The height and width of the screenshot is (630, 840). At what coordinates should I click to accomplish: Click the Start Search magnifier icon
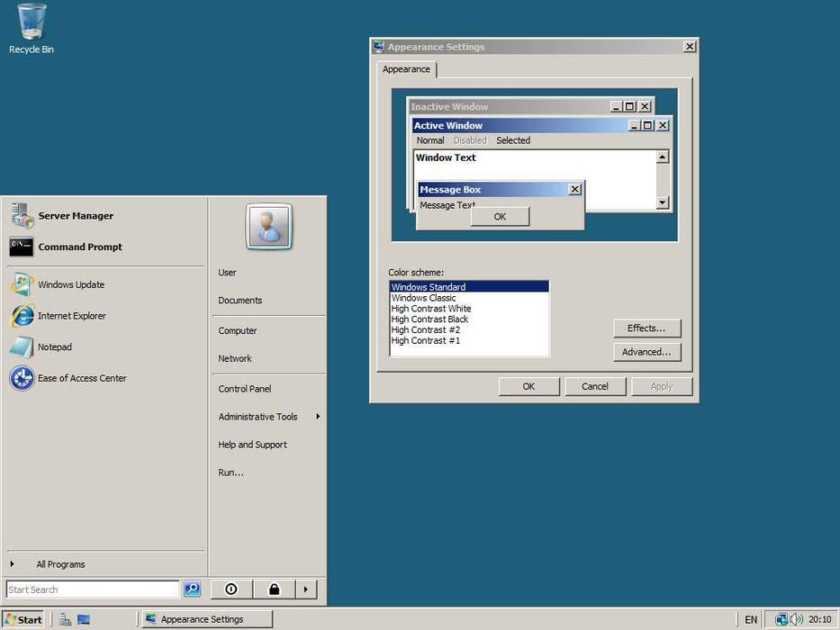(192, 589)
